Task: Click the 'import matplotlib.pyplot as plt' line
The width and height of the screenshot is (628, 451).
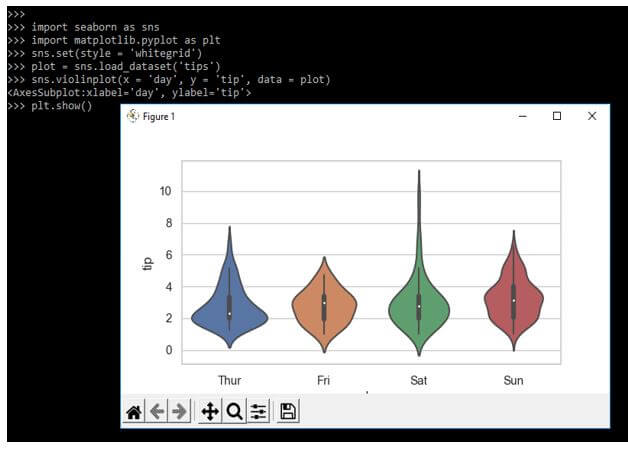Action: click(x=114, y=40)
